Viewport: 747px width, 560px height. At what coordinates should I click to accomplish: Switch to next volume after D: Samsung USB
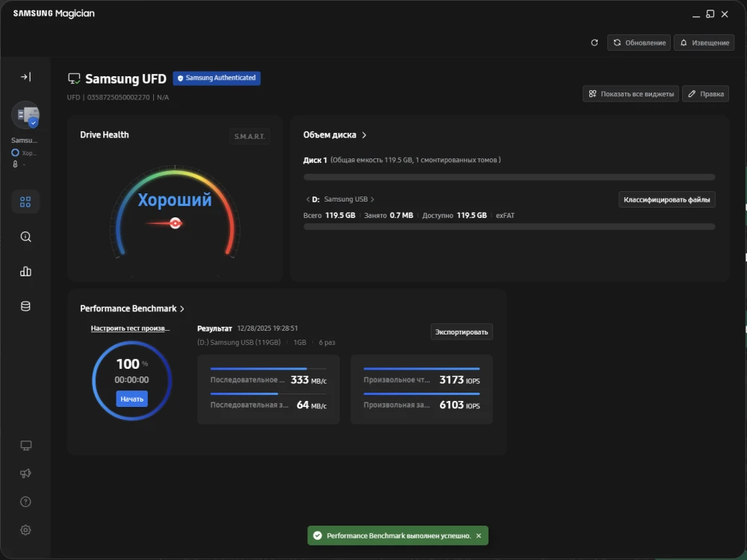tap(373, 199)
